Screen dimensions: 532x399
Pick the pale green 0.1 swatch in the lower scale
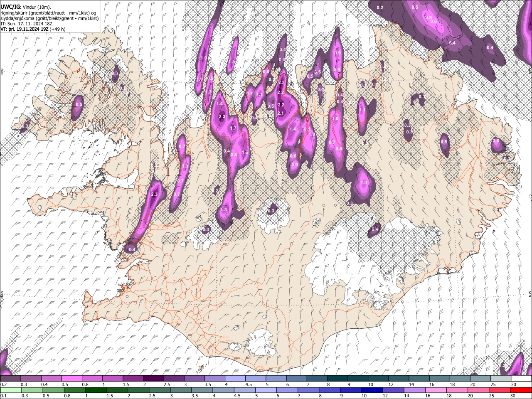[11, 390]
